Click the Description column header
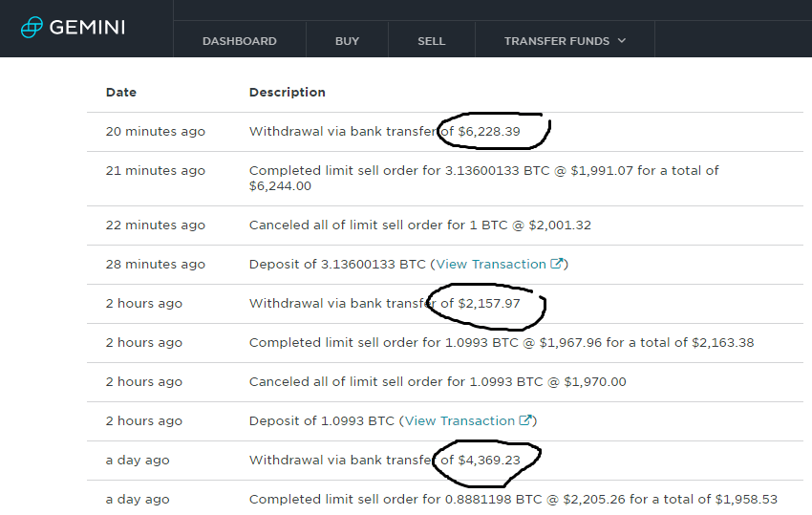 click(x=288, y=93)
